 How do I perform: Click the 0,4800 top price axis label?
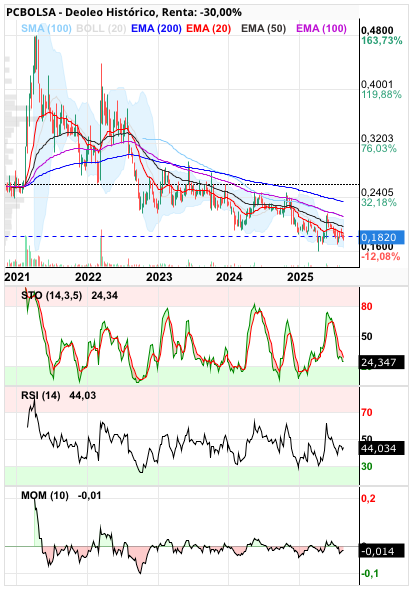pyautogui.click(x=377, y=30)
